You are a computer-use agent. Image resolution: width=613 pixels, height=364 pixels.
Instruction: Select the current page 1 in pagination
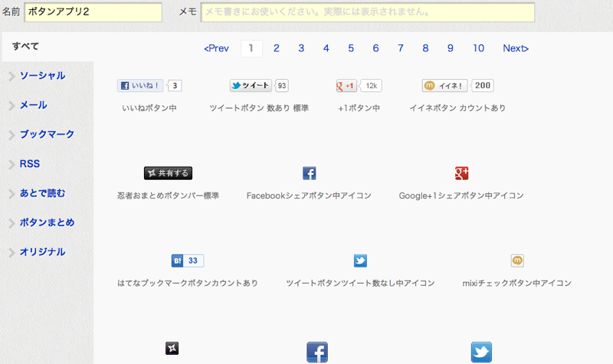click(251, 48)
